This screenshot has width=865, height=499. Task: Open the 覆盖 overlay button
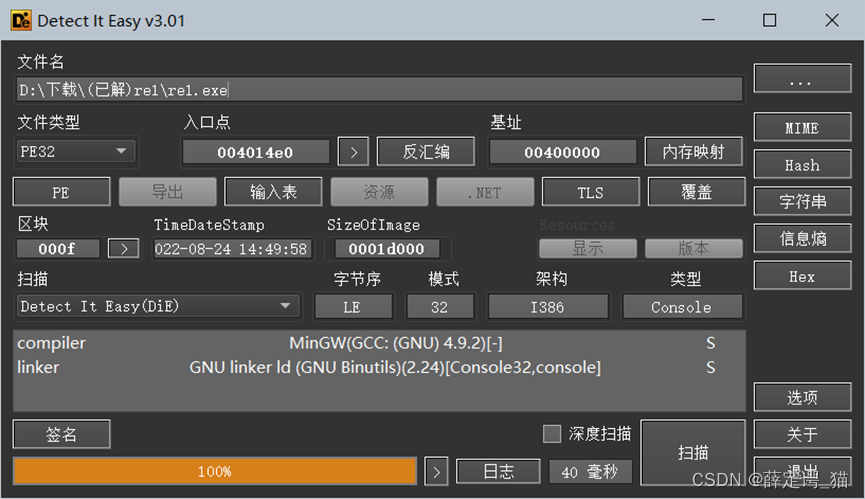click(x=696, y=192)
